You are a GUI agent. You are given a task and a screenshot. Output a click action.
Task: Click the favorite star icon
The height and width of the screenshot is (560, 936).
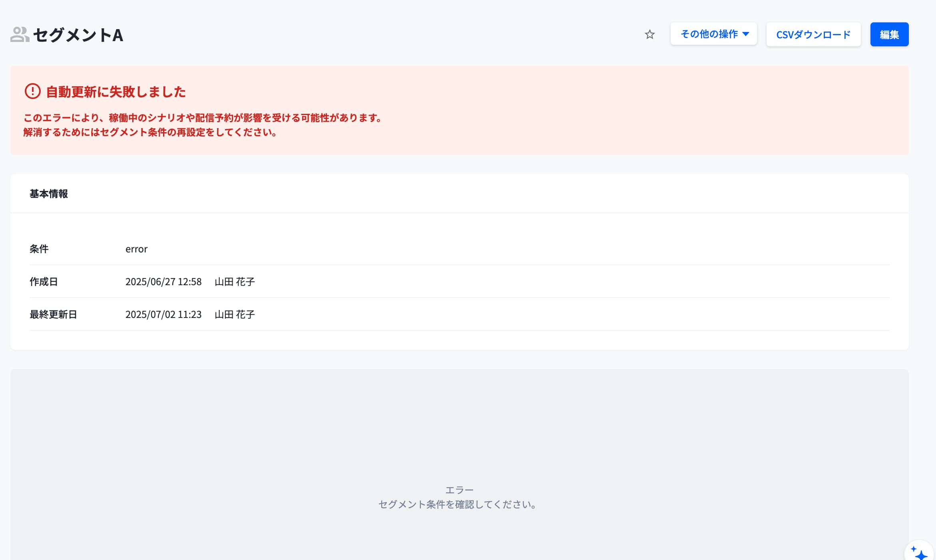[x=649, y=34]
